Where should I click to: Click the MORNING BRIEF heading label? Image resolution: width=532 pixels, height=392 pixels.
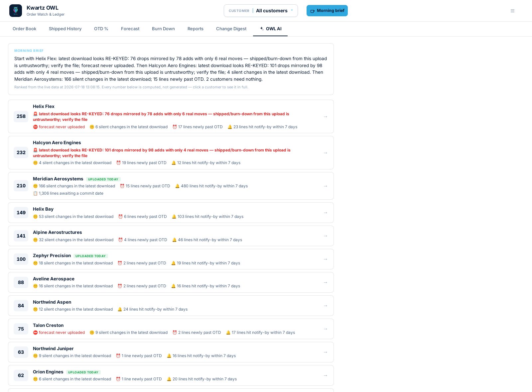29,51
